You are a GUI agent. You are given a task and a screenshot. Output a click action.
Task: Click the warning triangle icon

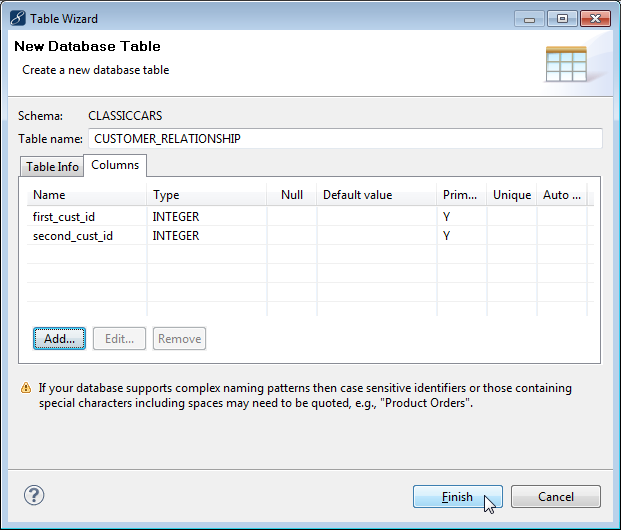pos(25,389)
